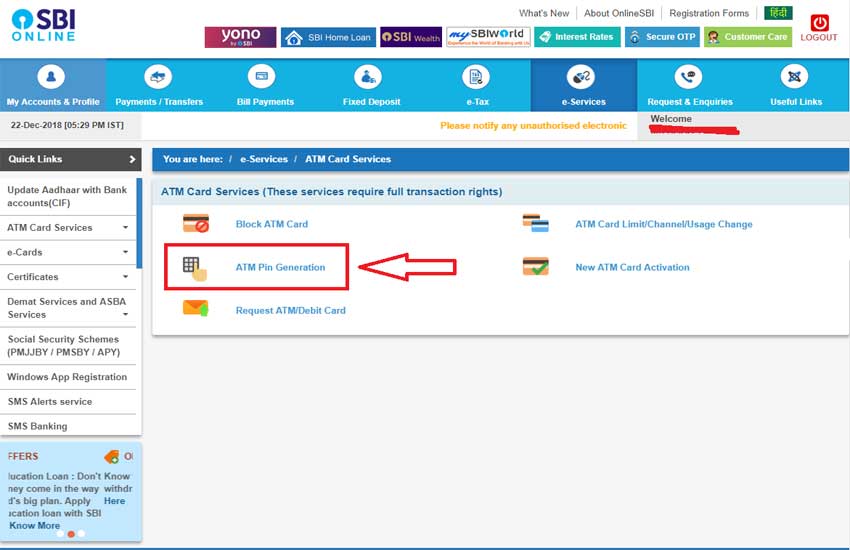
Task: Open the My Accounts & Profile tab
Action: click(53, 85)
